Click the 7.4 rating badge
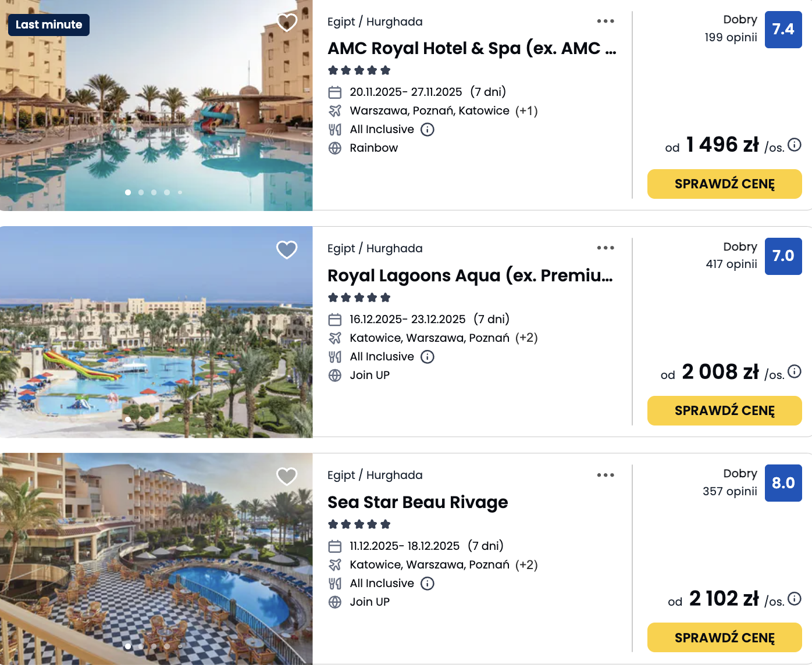The image size is (812, 665). coord(783,30)
